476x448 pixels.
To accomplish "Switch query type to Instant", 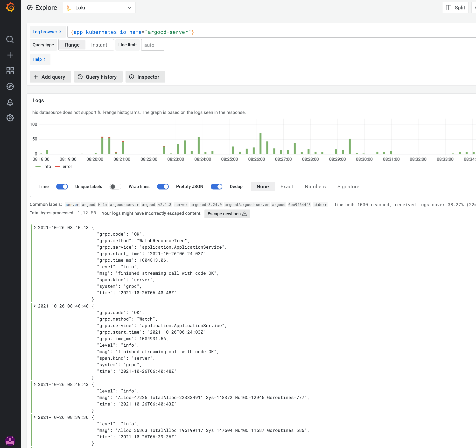I will coord(99,45).
